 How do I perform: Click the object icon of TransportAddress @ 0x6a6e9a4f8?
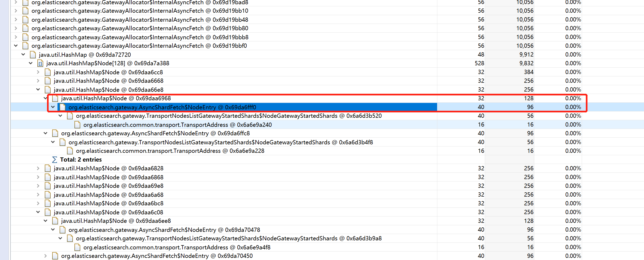click(77, 247)
